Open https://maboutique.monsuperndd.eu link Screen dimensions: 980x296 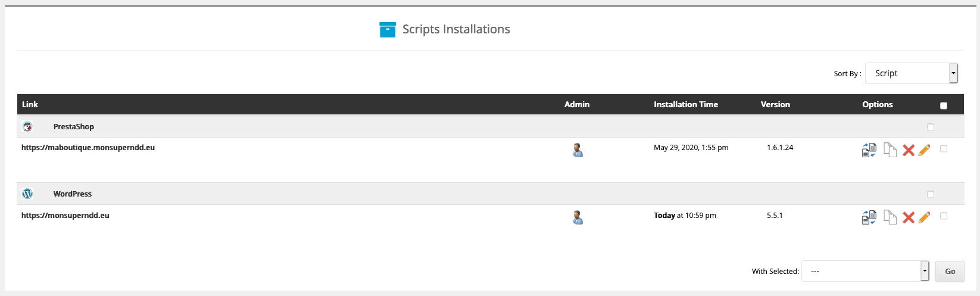[88, 148]
